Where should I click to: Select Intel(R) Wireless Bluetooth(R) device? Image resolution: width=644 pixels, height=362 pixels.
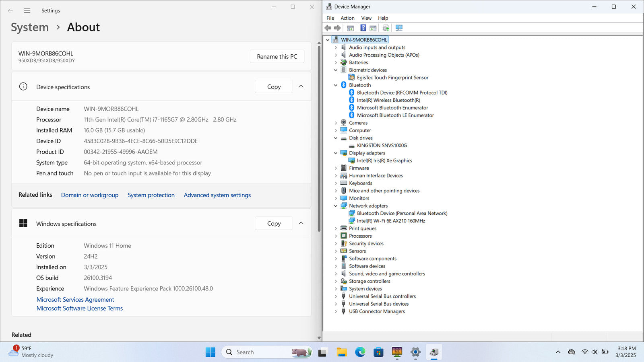click(x=388, y=100)
